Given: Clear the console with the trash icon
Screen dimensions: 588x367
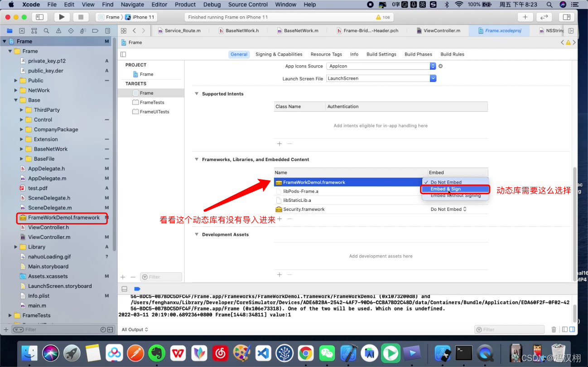Looking at the screenshot, I should tap(554, 329).
